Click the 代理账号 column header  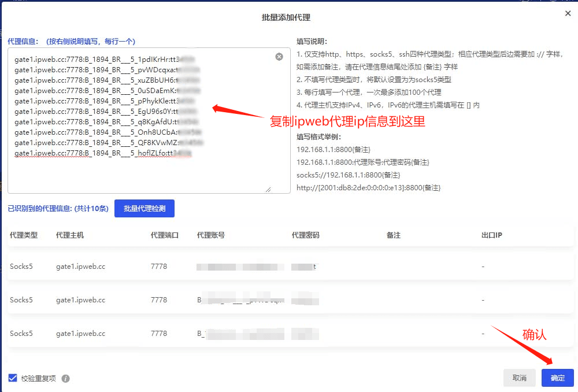(211, 235)
